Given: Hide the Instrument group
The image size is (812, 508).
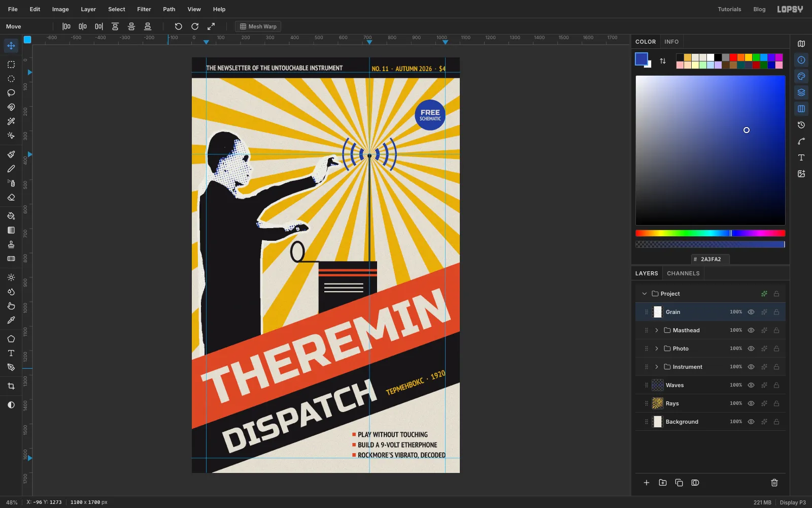Looking at the screenshot, I should click(x=751, y=367).
